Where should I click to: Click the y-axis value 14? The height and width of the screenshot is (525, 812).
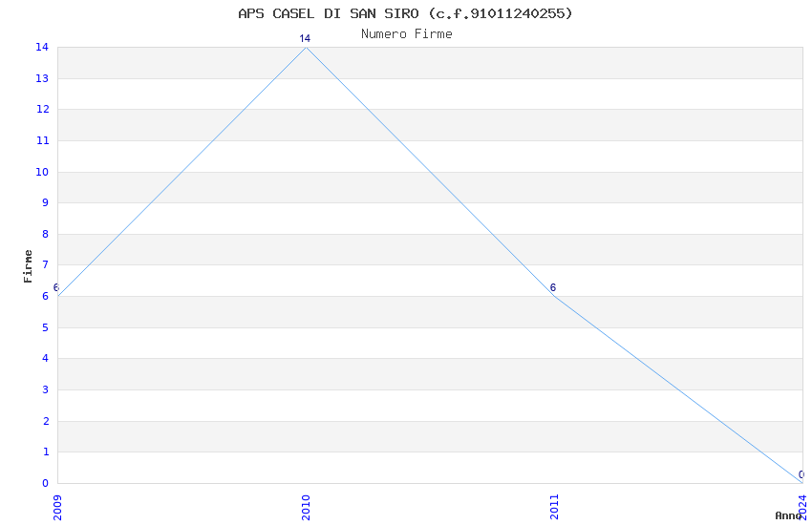coord(42,48)
